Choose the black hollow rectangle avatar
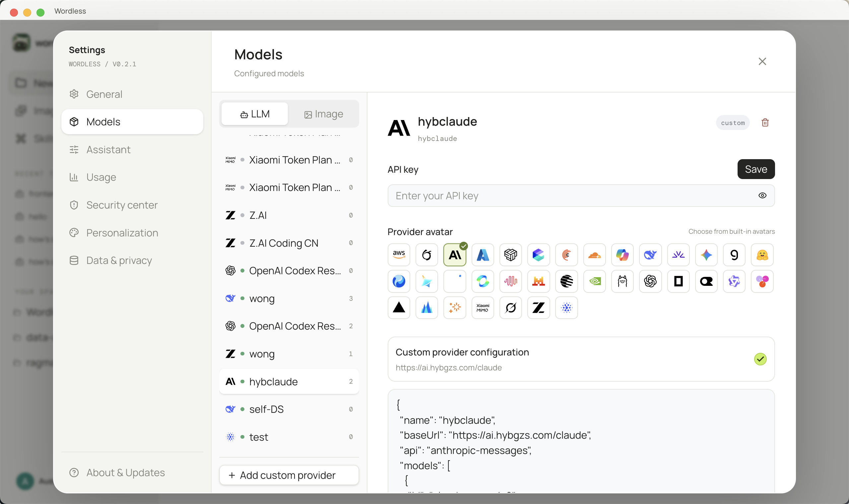 pyautogui.click(x=678, y=281)
